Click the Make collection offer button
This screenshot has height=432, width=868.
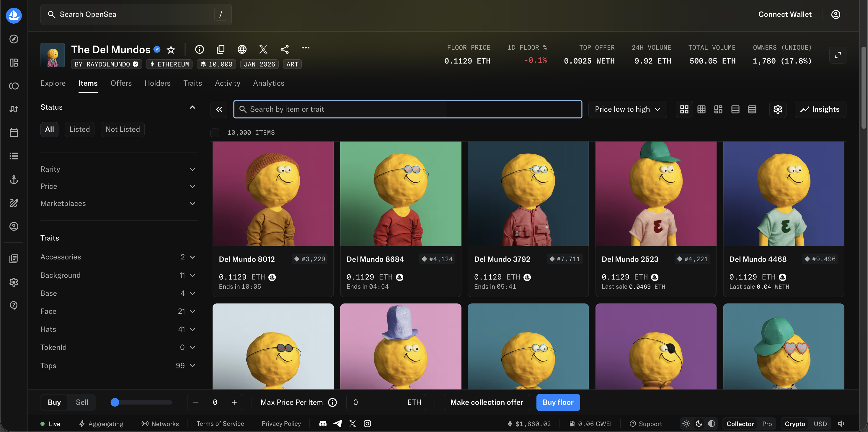click(486, 402)
